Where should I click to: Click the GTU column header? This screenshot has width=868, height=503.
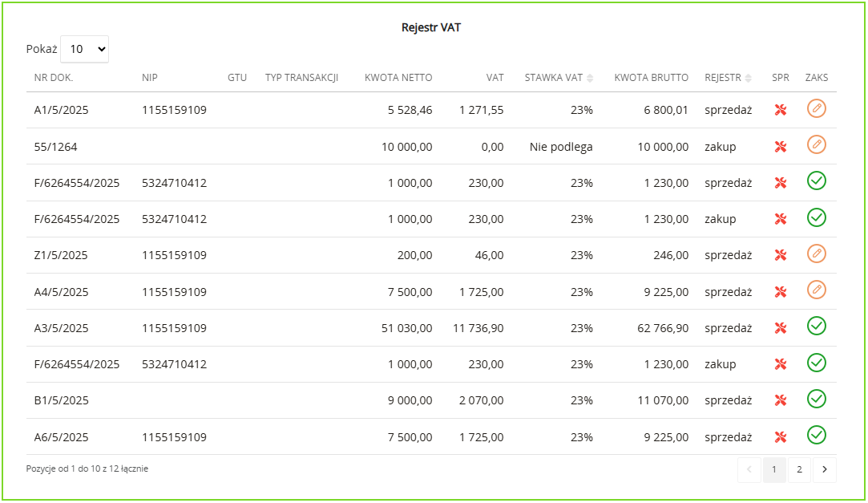237,78
